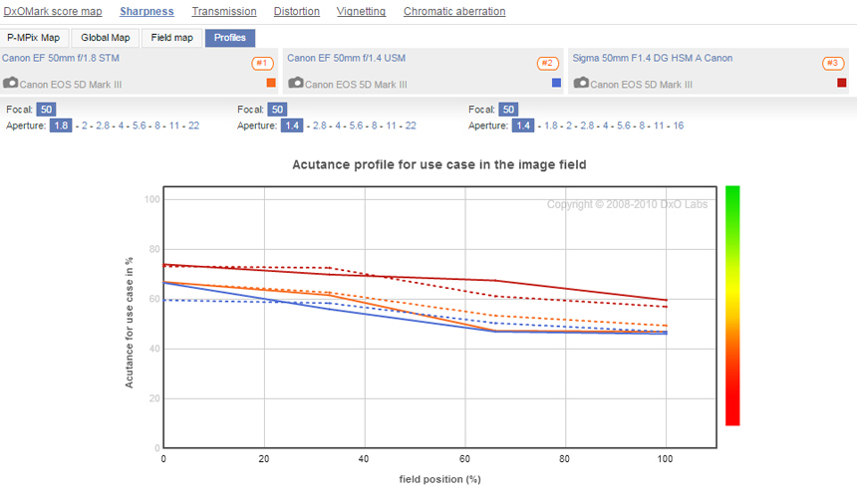Click the camera icon under Sigma 50mm F1.4
Image resolution: width=857 pixels, height=504 pixels.
(581, 83)
